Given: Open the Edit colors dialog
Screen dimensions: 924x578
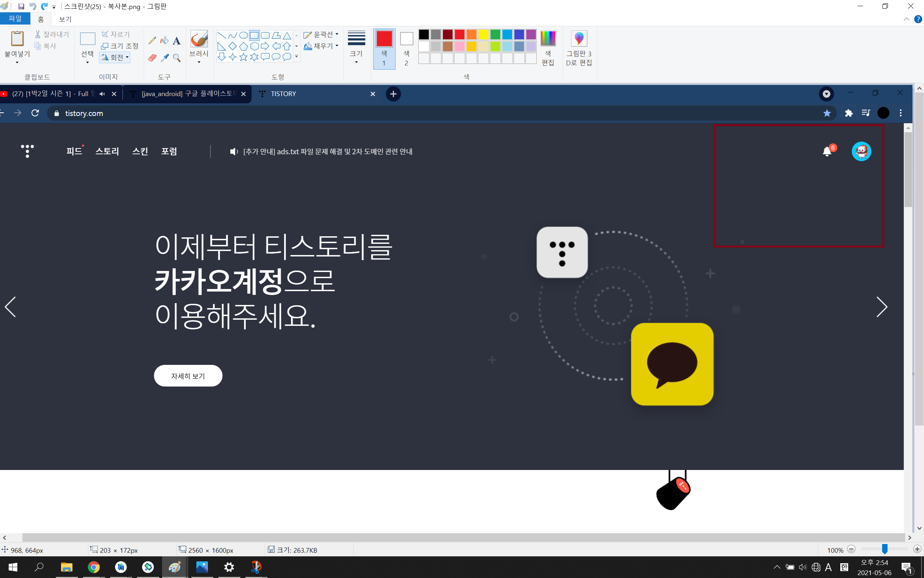Looking at the screenshot, I should 548,48.
